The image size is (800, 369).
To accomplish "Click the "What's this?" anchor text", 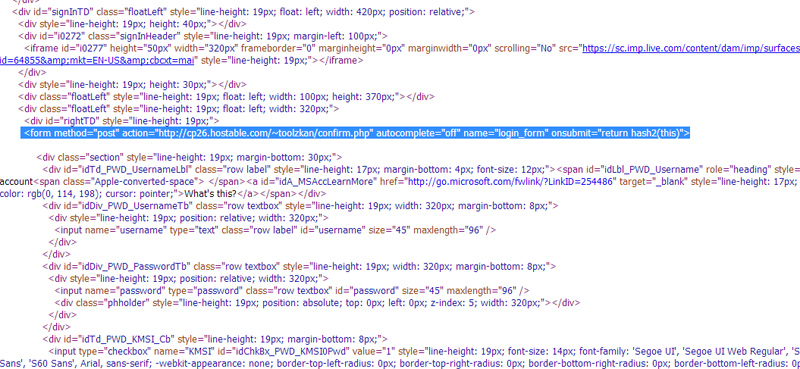I will pyautogui.click(x=210, y=194).
